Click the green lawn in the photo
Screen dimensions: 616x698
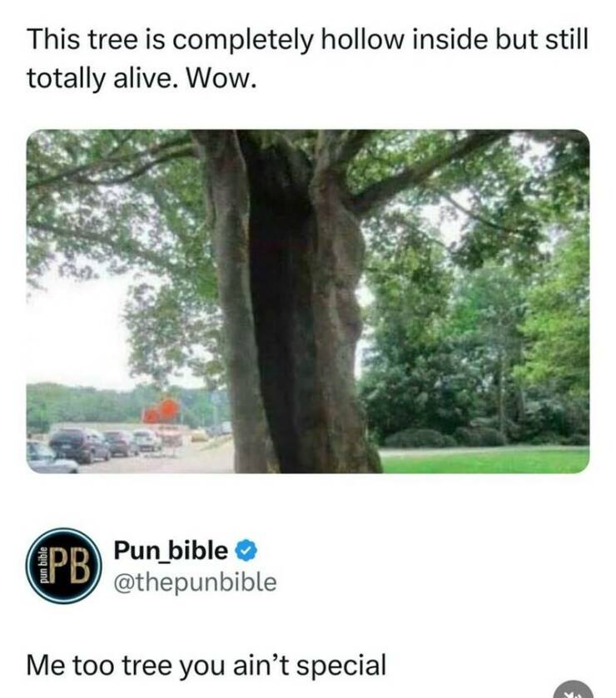click(483, 460)
